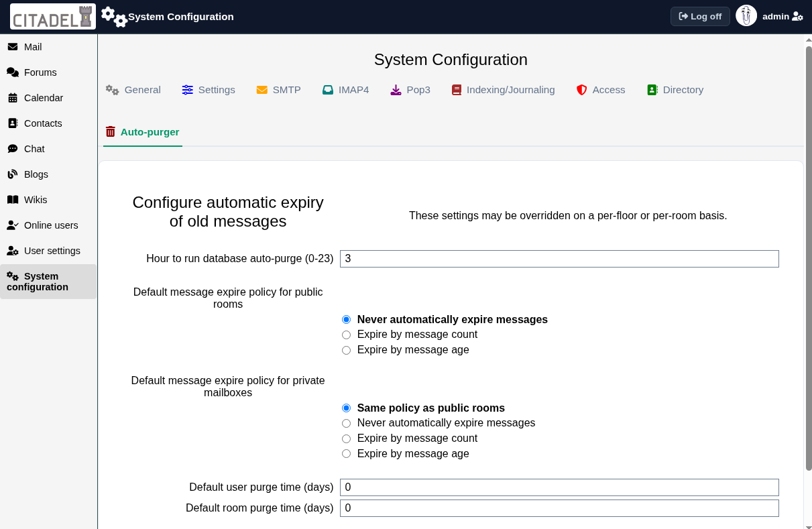Open the Indexing/Journaling tab
812x529 pixels.
(x=504, y=90)
